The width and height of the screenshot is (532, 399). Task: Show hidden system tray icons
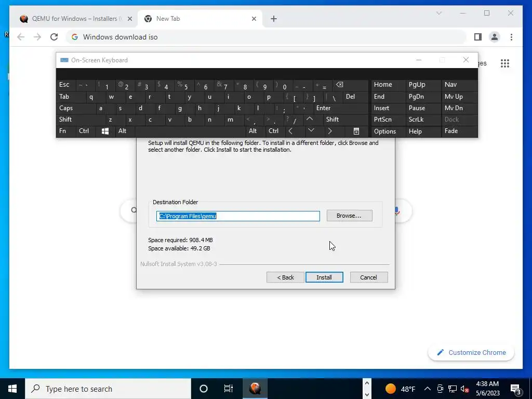pyautogui.click(x=428, y=389)
